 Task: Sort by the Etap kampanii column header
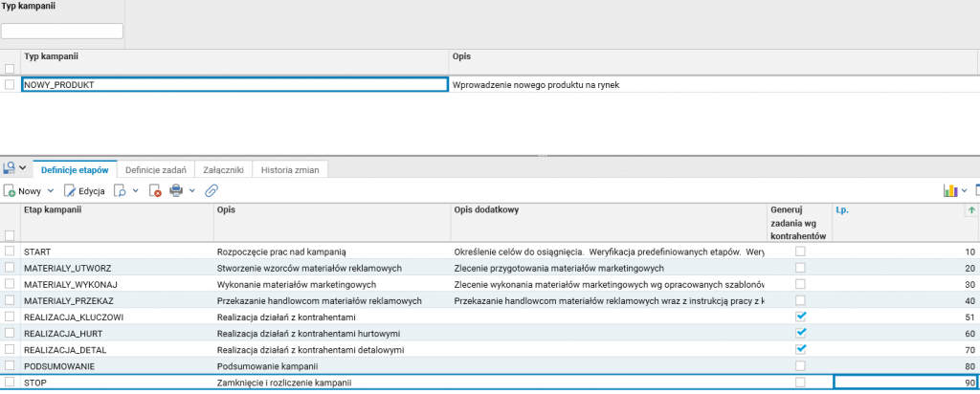[x=115, y=209]
